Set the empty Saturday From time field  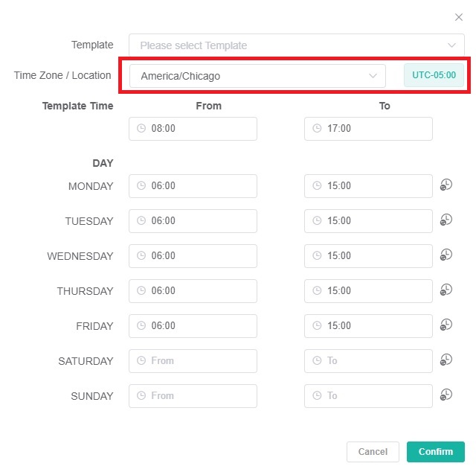(193, 361)
